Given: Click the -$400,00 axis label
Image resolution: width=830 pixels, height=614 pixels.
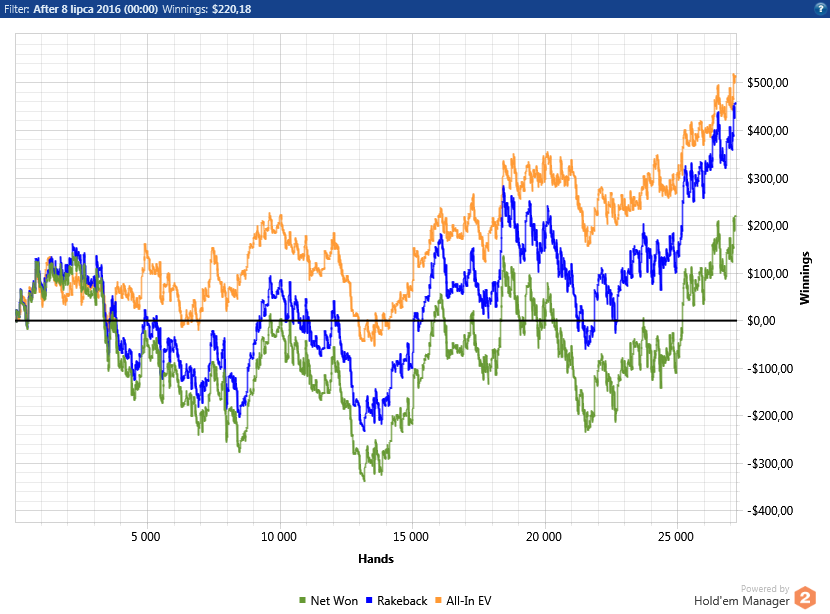Looking at the screenshot, I should 770,511.
